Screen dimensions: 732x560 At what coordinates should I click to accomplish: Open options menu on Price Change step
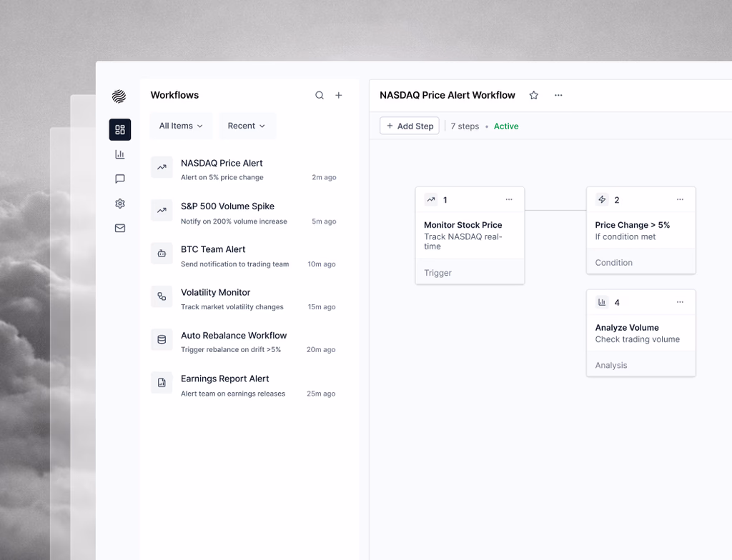pyautogui.click(x=681, y=199)
